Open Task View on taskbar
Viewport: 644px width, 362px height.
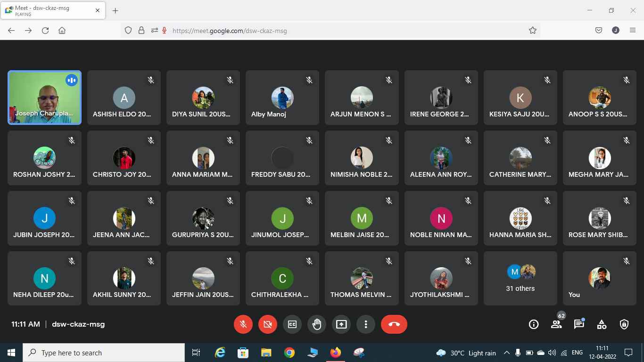(196, 353)
